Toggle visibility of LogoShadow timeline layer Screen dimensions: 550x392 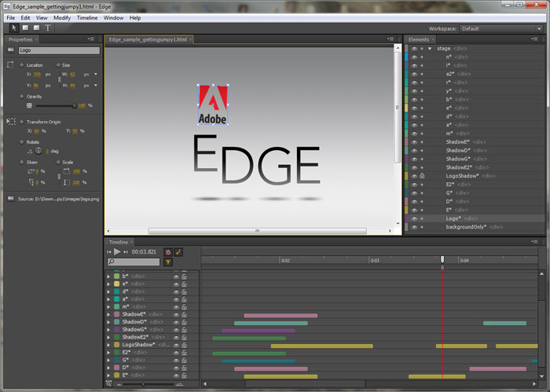176,345
